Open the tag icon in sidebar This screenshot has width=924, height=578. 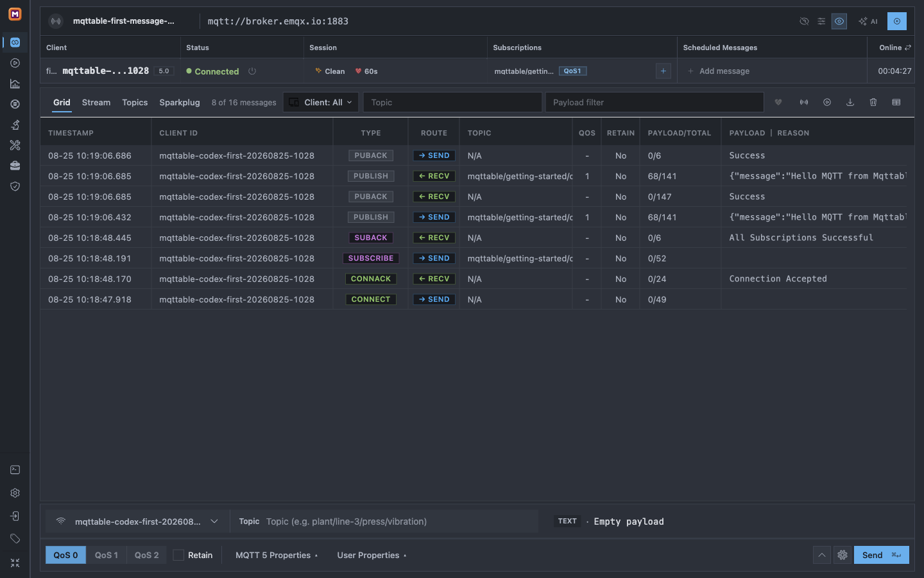coord(15,539)
